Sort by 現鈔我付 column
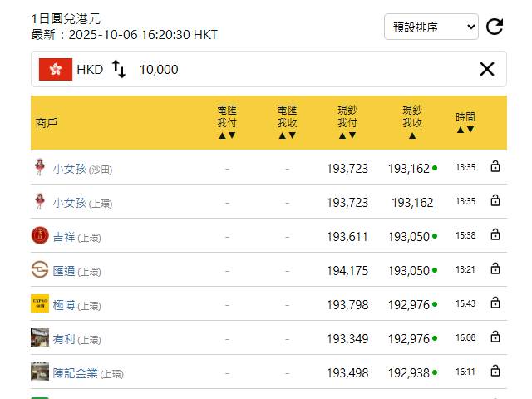532x399 pixels. tap(347, 122)
